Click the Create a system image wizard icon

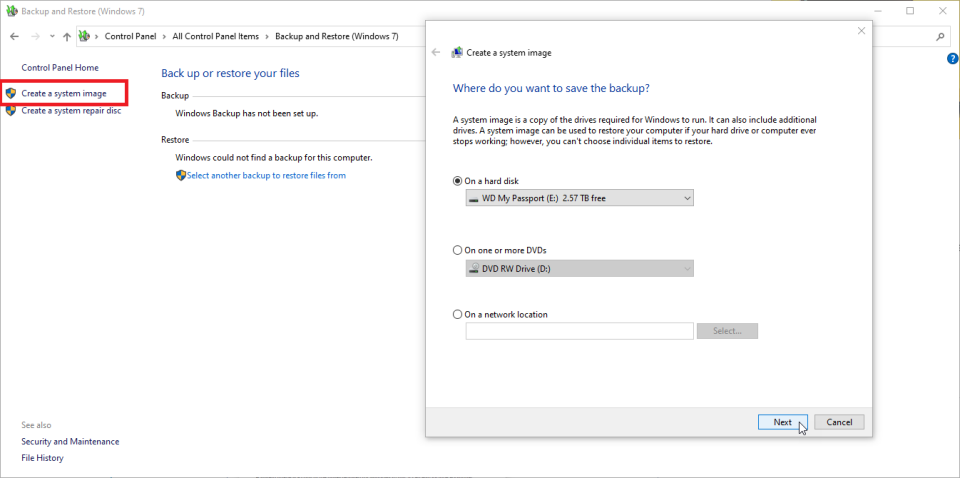[457, 53]
